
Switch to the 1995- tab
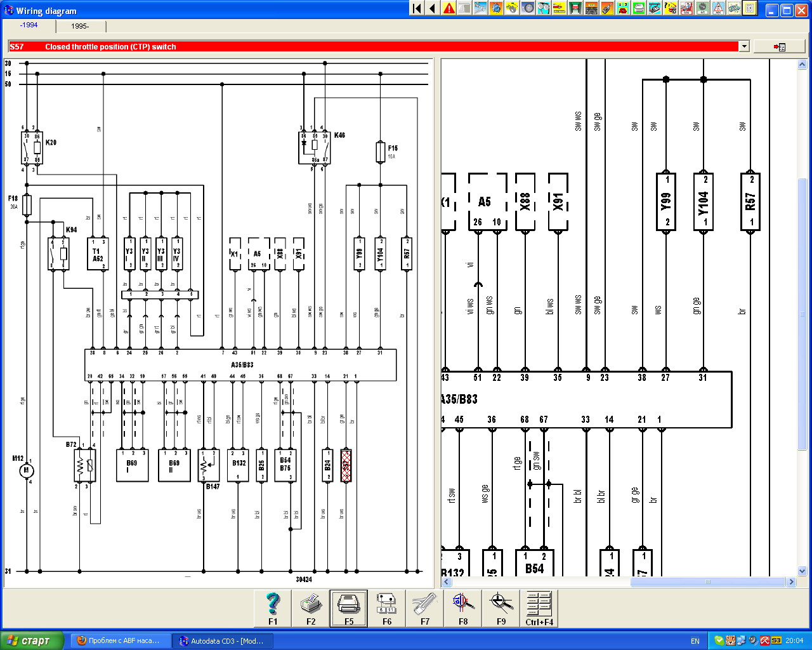[x=80, y=26]
